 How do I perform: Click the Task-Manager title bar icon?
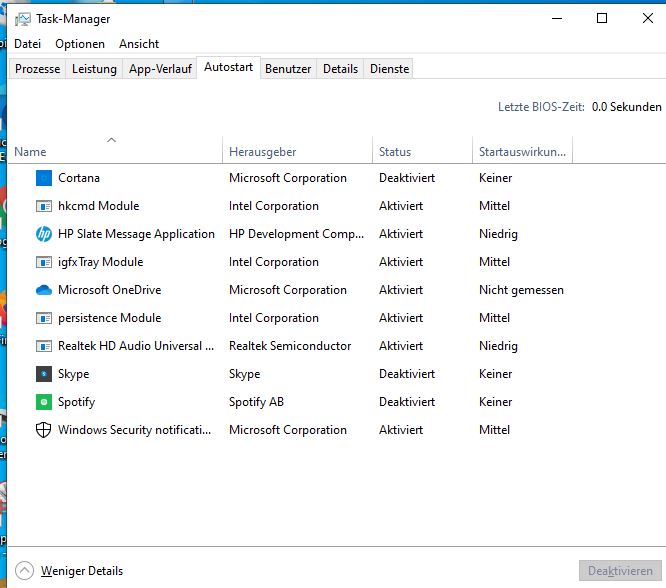pos(23,19)
